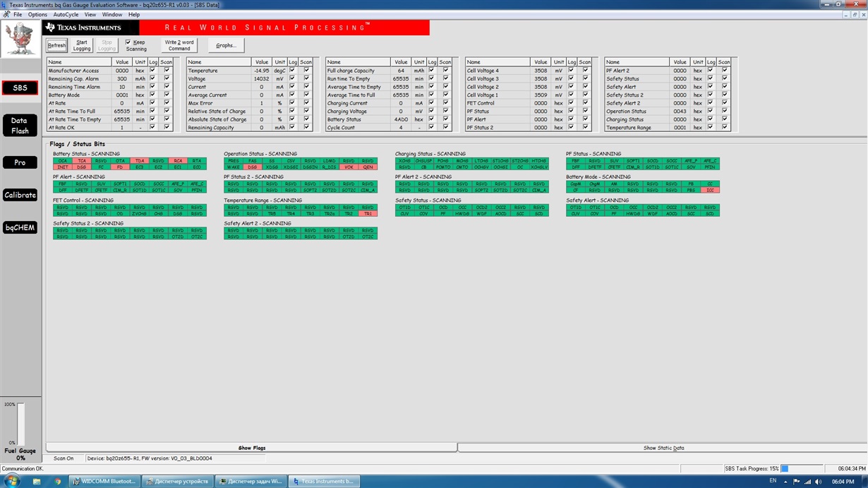This screenshot has width=868, height=488.
Task: Click the red QEN flag in Operation Status
Action: 368,167
